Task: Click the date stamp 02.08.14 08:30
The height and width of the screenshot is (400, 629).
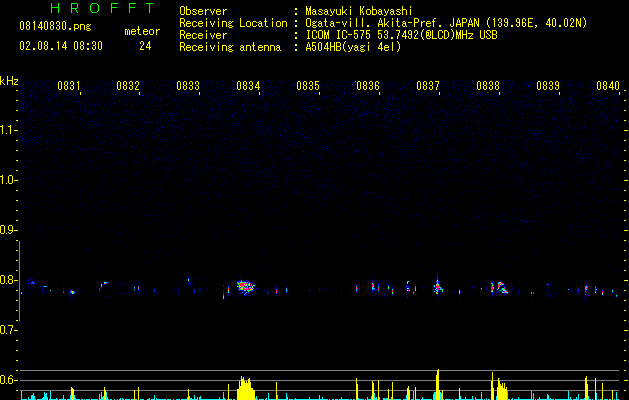Action: coord(61,46)
